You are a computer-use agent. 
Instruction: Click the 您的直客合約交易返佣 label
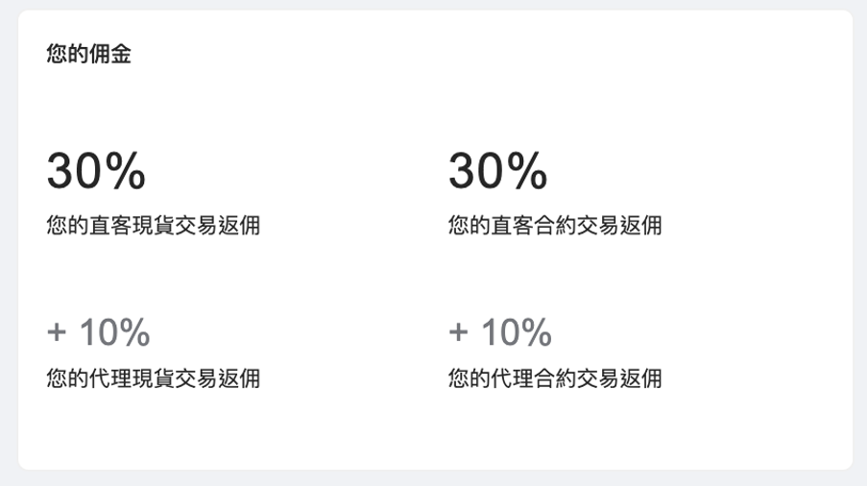click(554, 227)
